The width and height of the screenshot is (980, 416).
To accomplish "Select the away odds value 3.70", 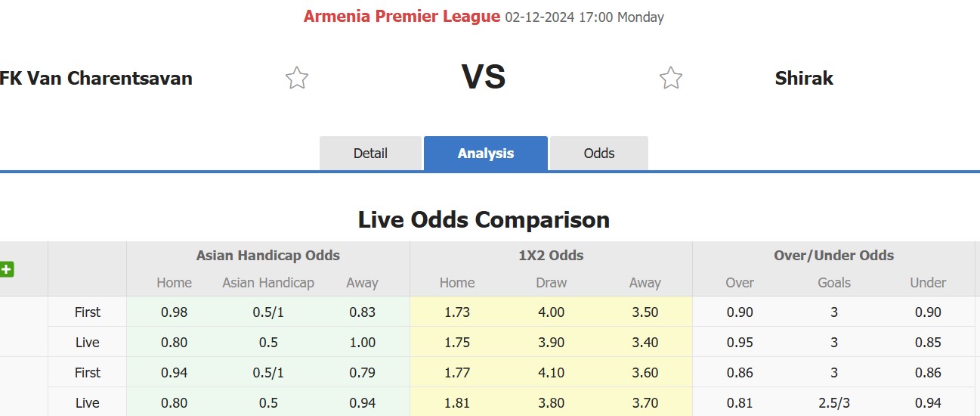I will point(645,402).
